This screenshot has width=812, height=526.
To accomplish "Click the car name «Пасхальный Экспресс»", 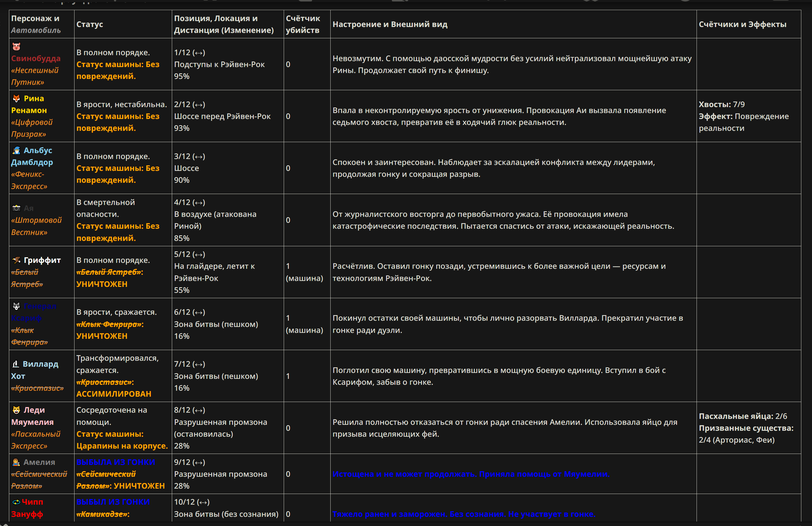I will (36, 440).
